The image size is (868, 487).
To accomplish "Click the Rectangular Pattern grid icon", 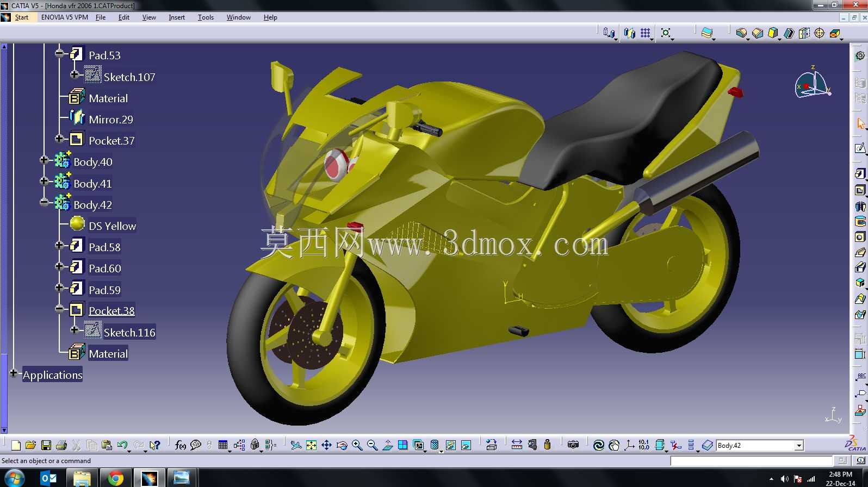I will click(646, 33).
